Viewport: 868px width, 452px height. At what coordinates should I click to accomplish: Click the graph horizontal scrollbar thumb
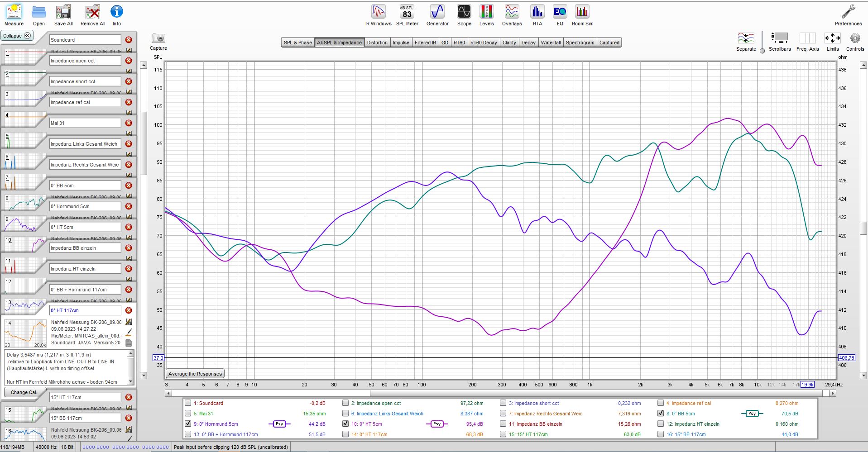[x=271, y=393]
